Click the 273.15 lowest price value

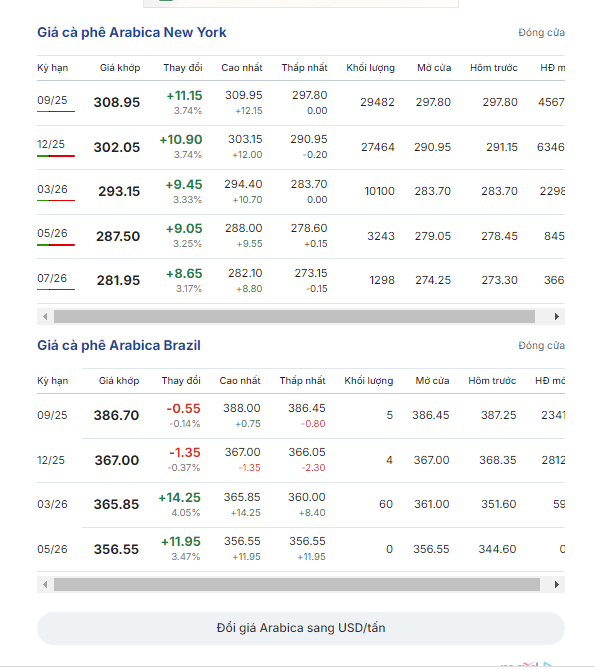tap(311, 273)
